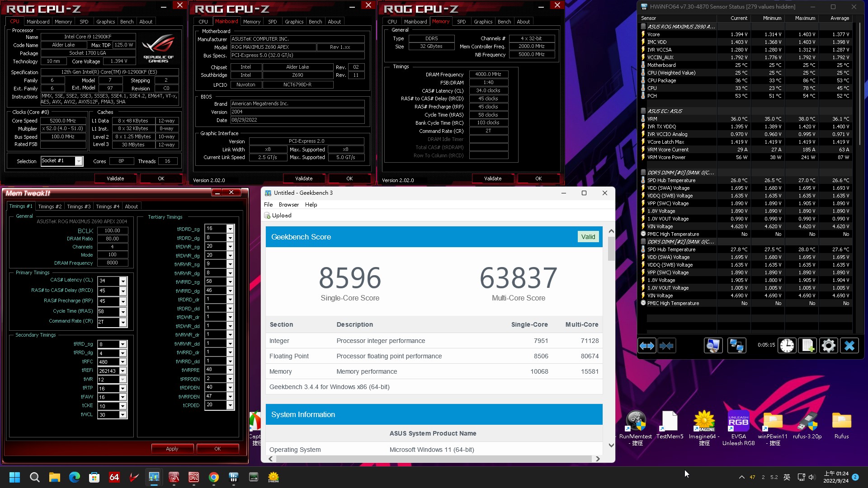This screenshot has height=488, width=868.
Task: Click OK in CPU-Z Mainboard window
Action: (349, 178)
